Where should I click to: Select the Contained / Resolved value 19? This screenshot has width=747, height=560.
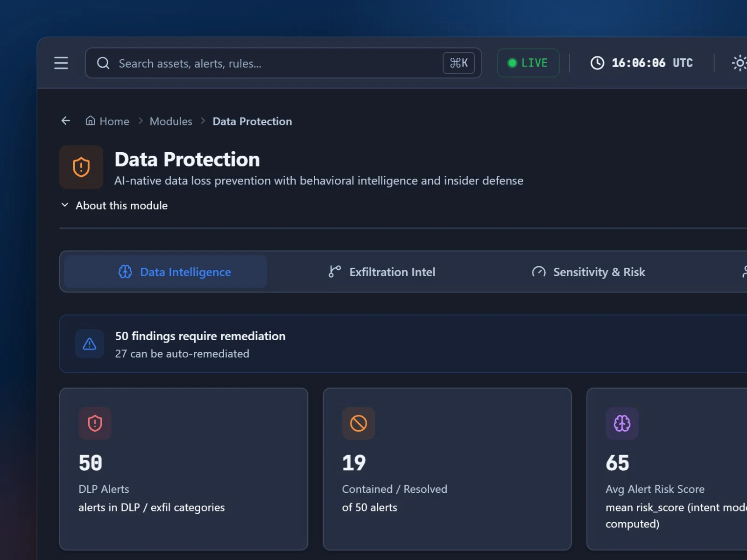click(x=354, y=463)
